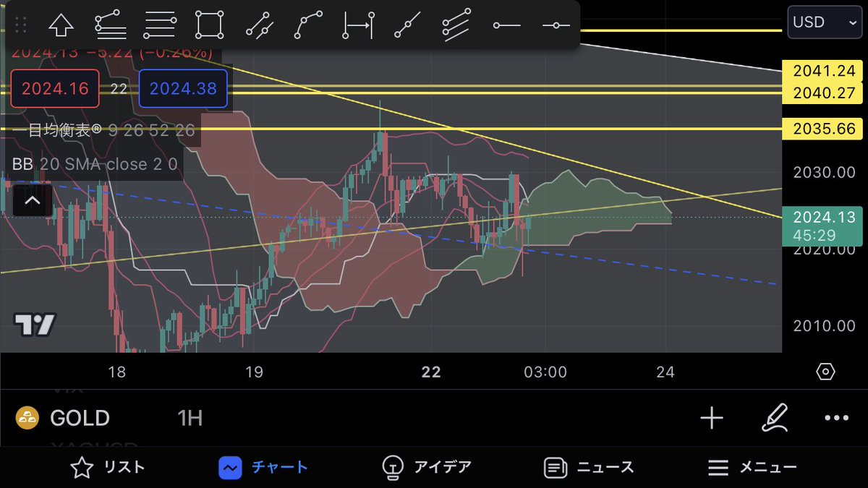Tap the 2040.27 price label

(x=823, y=93)
